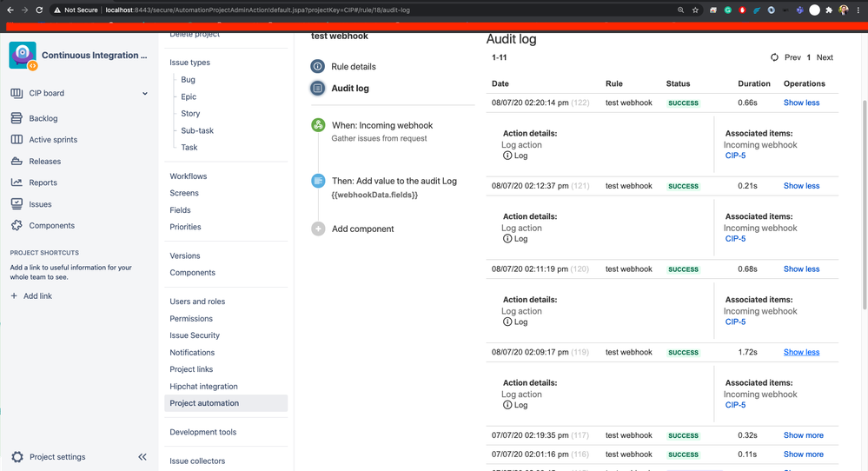This screenshot has width=868, height=471.
Task: Collapse sidebar with double chevron icon
Action: [142, 457]
